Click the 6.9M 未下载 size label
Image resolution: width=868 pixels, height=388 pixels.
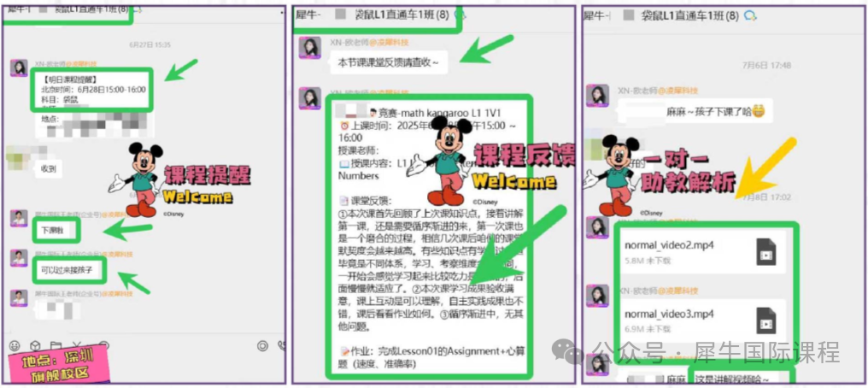[x=648, y=329]
